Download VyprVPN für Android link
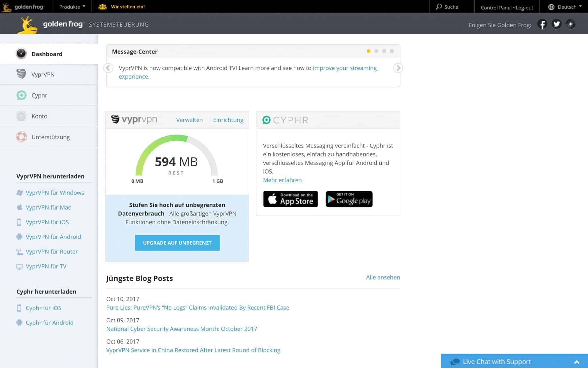 point(53,237)
